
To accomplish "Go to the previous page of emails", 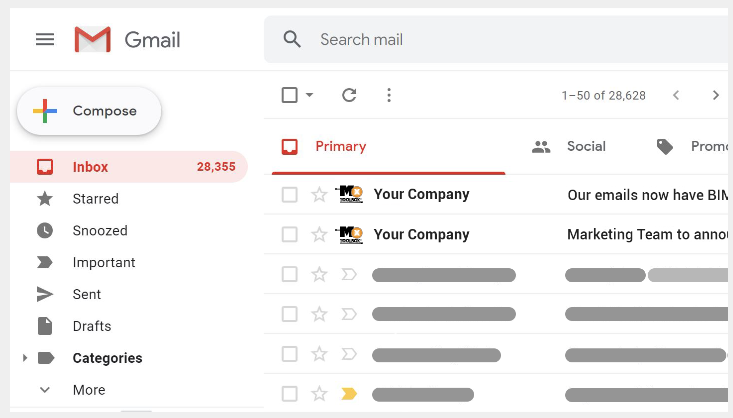I will point(676,95).
